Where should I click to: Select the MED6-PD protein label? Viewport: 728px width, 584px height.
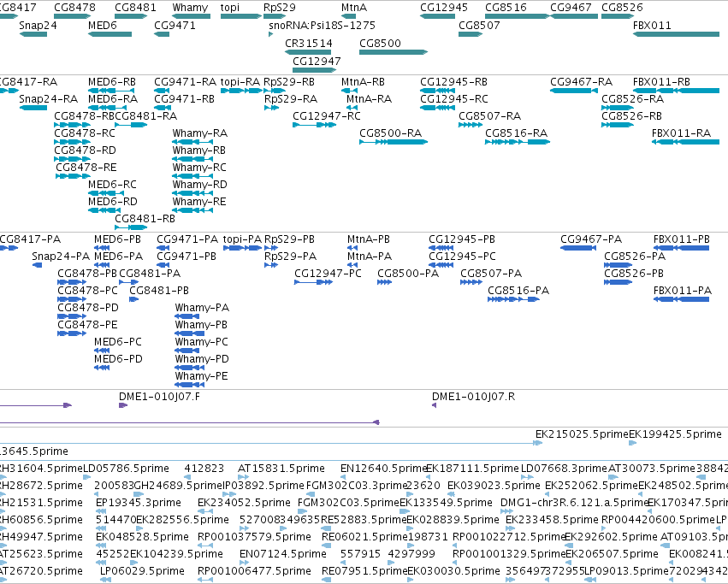click(x=118, y=359)
